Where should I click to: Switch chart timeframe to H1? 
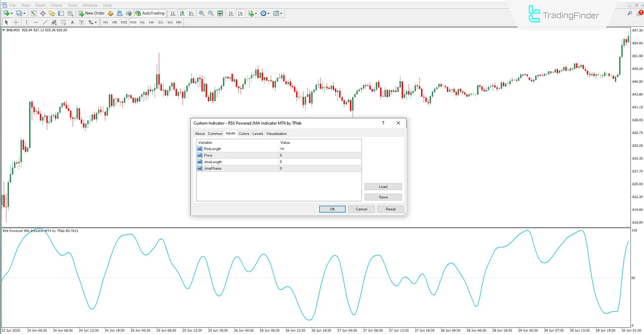tap(142, 22)
